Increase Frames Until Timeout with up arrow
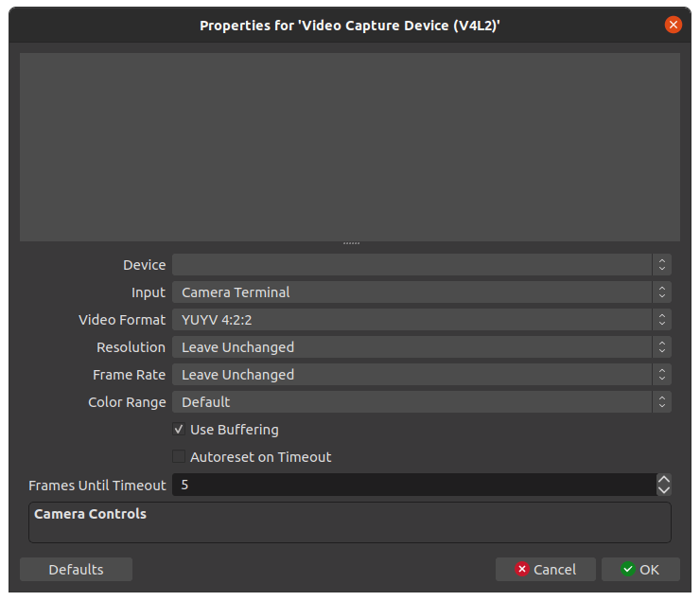This screenshot has width=700, height=601. point(664,480)
